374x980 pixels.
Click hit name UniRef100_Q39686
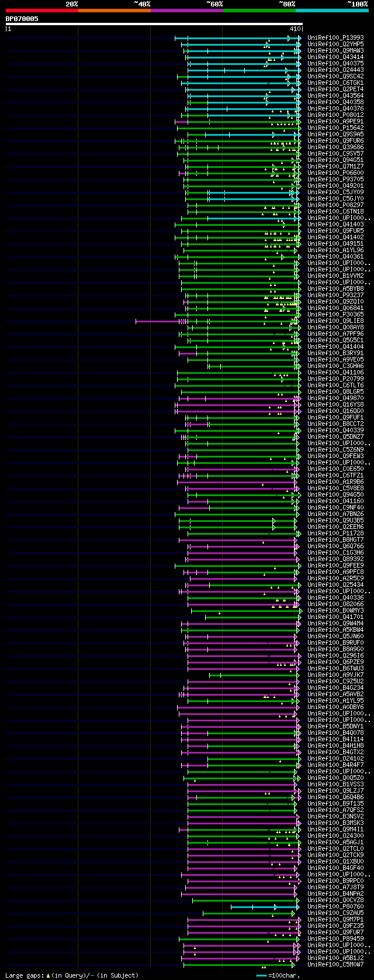point(335,147)
